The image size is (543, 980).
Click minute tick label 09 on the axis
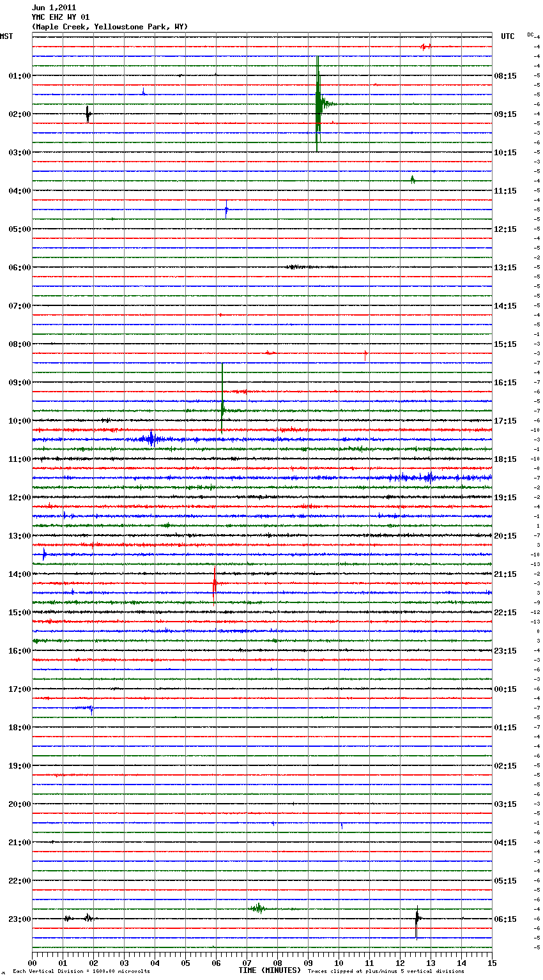coord(308,963)
